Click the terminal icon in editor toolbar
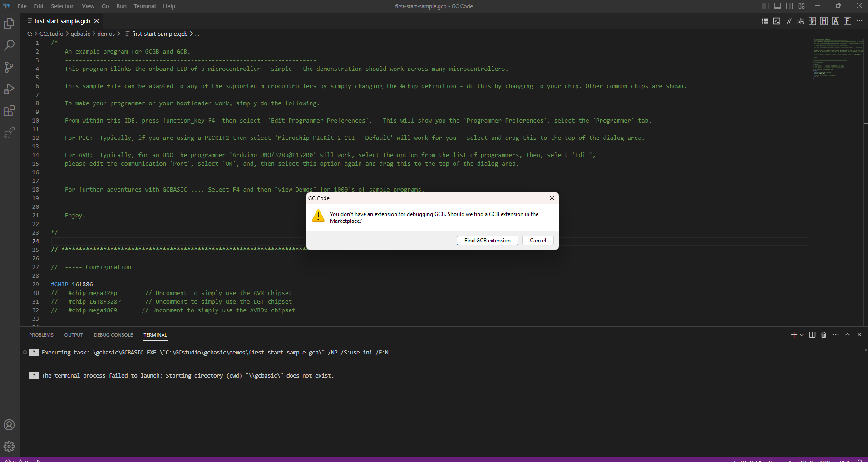 click(777, 21)
